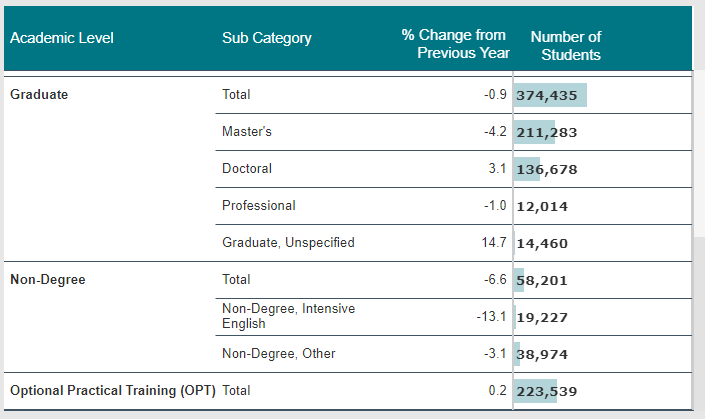The height and width of the screenshot is (419, 705).
Task: Click the 58,201 Non-Degree total value
Action: (542, 280)
